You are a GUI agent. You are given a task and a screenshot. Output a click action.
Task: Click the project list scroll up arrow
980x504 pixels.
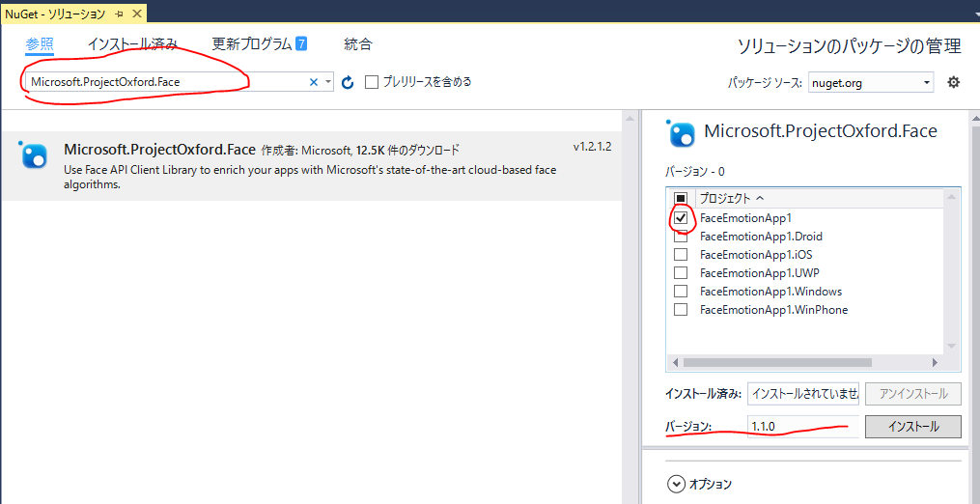(x=951, y=197)
